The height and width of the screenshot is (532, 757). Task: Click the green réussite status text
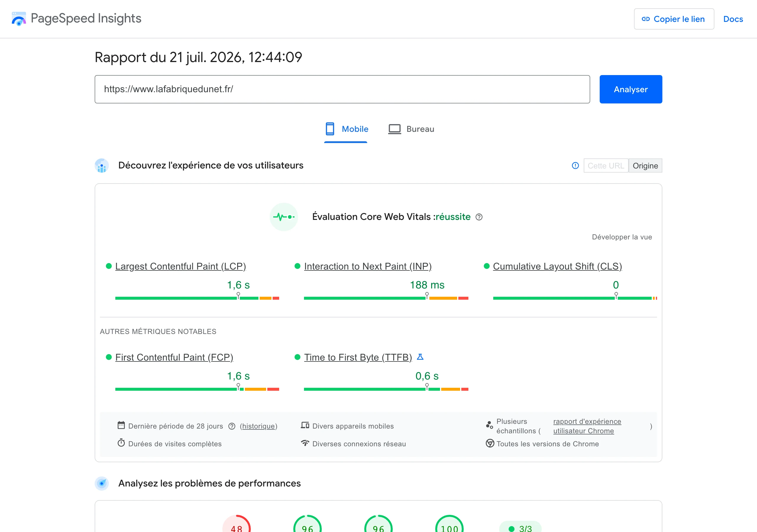click(453, 217)
